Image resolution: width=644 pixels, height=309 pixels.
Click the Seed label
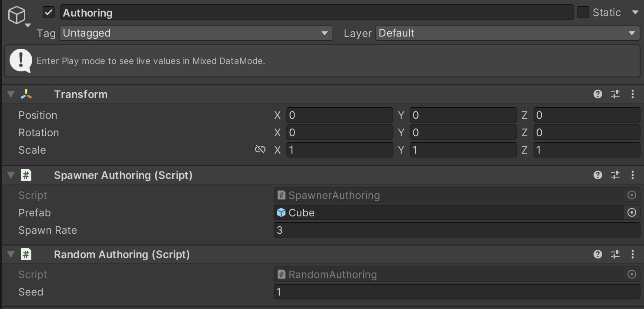tap(31, 292)
